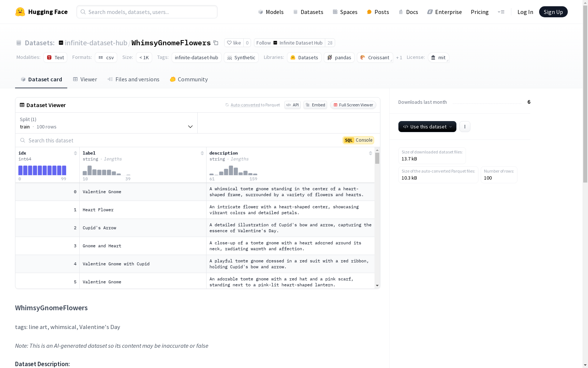Open Posts in the top navigation

coord(378,12)
